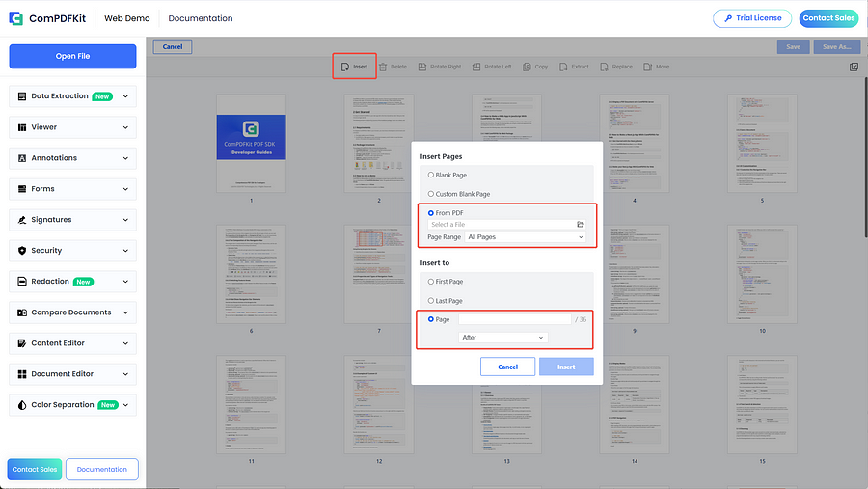This screenshot has width=868, height=489.
Task: Expand the Viewer section chevron
Action: click(x=125, y=127)
